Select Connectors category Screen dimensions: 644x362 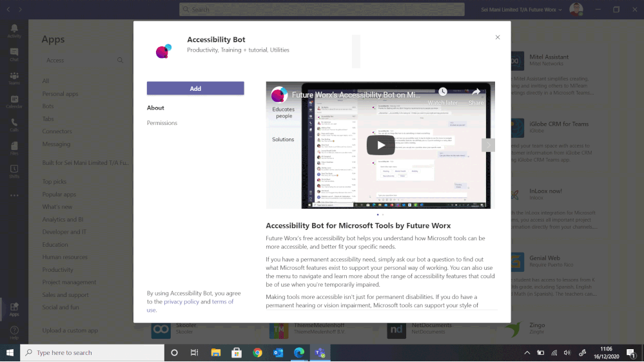57,131
